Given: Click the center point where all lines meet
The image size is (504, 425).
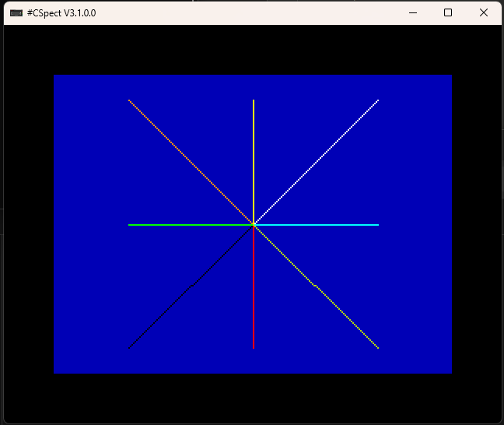Looking at the screenshot, I should (x=254, y=224).
